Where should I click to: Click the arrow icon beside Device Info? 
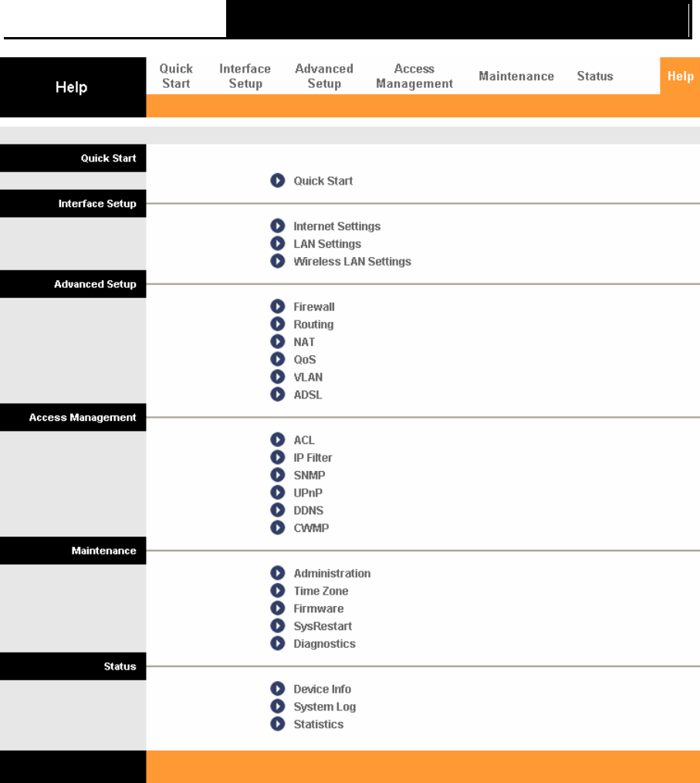click(277, 689)
